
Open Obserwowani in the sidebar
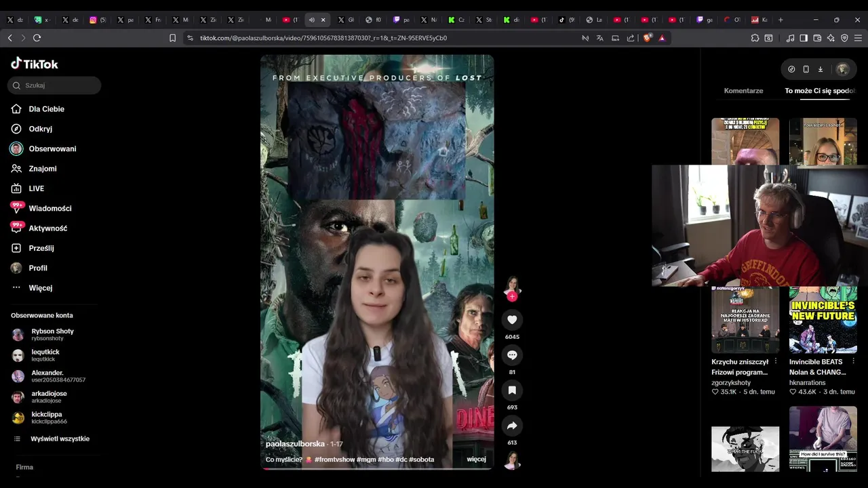point(52,148)
